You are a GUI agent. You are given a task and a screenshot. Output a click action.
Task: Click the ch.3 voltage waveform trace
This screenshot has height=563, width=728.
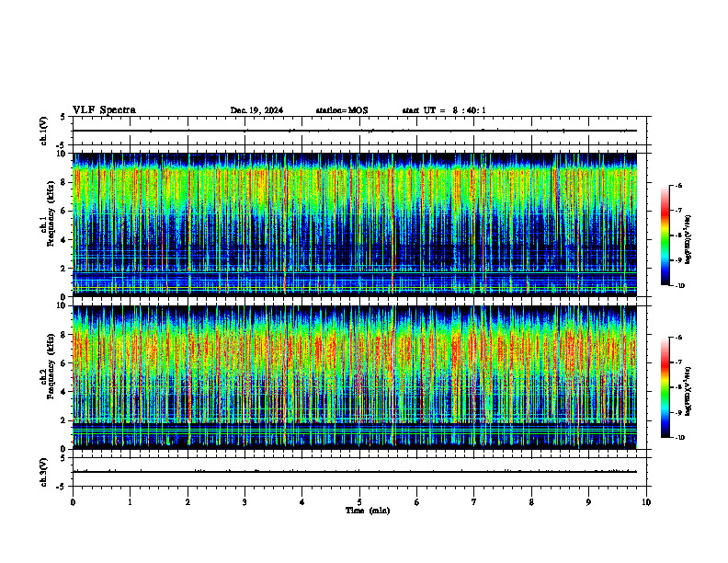[355, 472]
